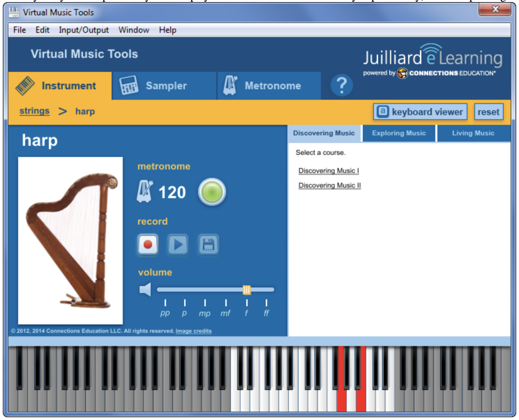This screenshot has height=420, width=519.
Task: Click the save recording floppy icon
Action: (209, 245)
